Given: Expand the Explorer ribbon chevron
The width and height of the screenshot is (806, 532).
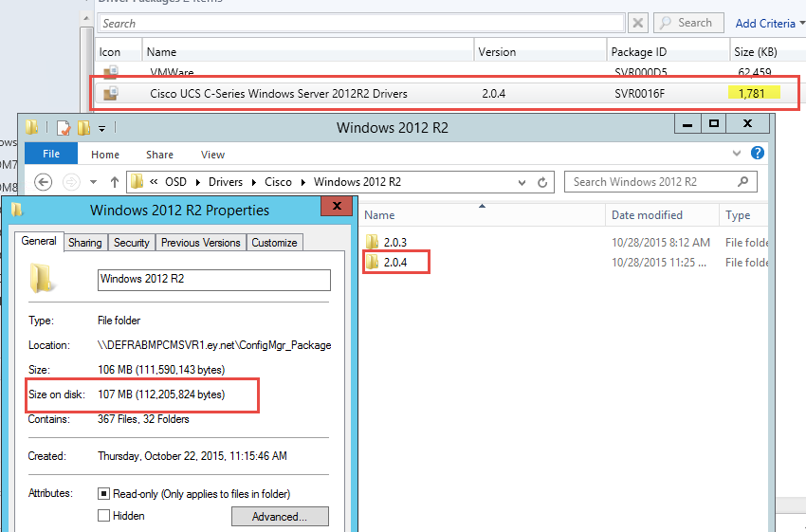Looking at the screenshot, I should 737,154.
